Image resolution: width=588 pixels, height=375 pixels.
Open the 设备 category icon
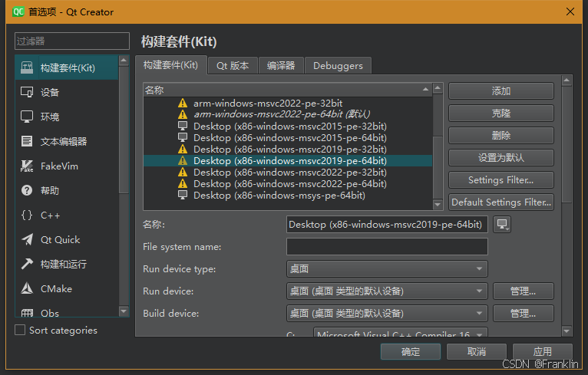click(x=27, y=92)
